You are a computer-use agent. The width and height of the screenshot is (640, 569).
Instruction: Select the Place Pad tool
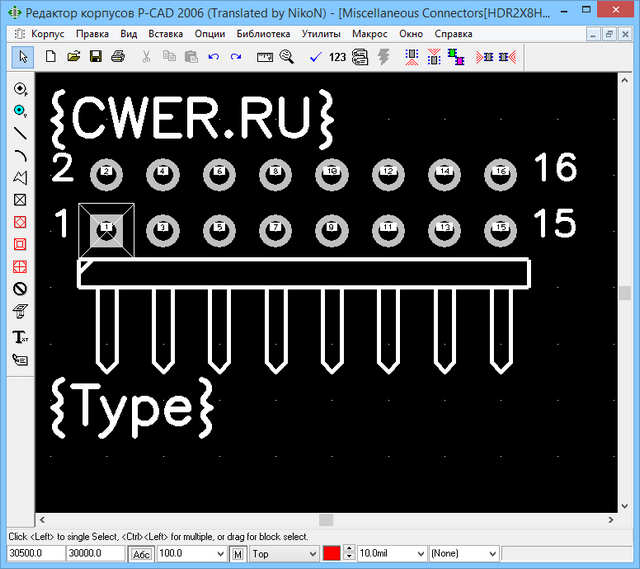click(x=20, y=89)
